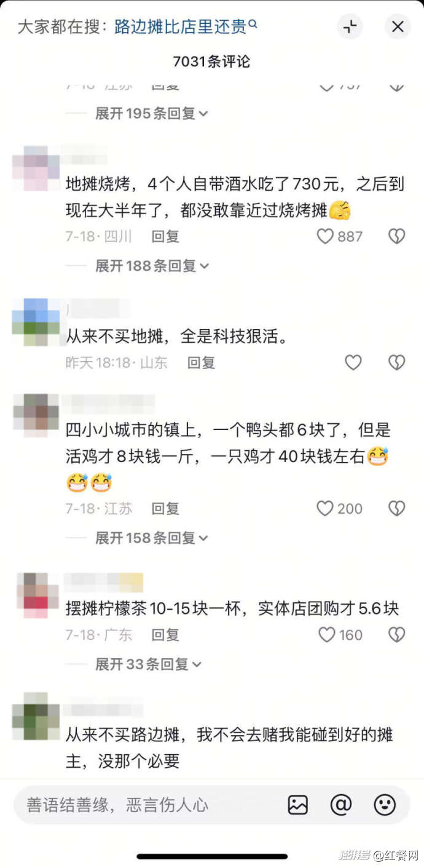Tap the @ mention icon

coord(341,805)
